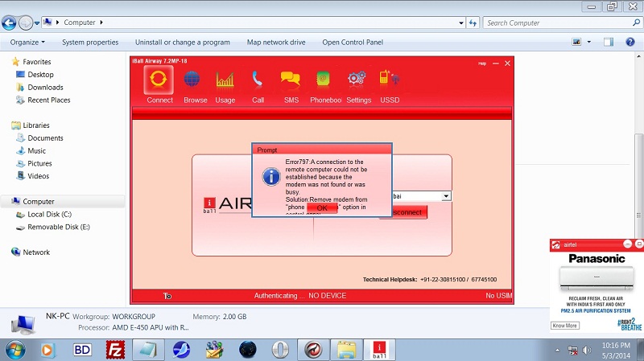Open the SMS messages icon
The image size is (644, 361).
pyautogui.click(x=291, y=81)
